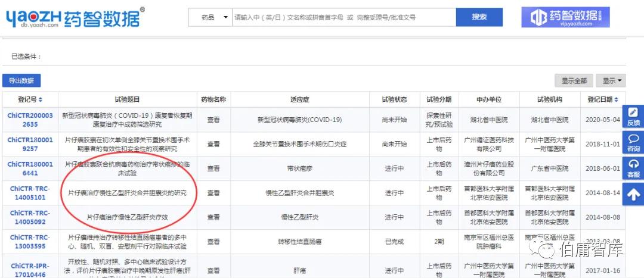The width and height of the screenshot is (644, 278).
Task: Click phase cell 2期
Action: point(439,242)
